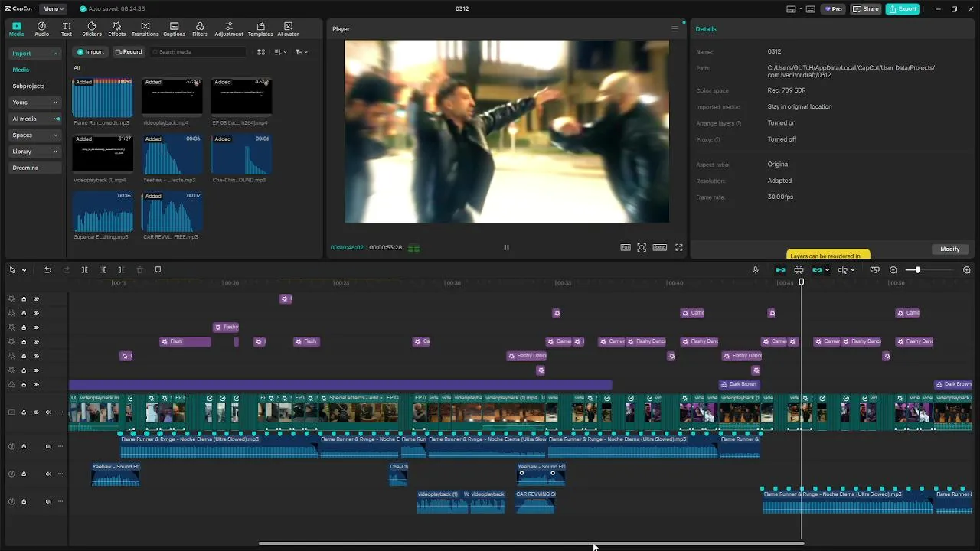Click the delete-left trim tool
980x551 pixels.
[x=103, y=270]
